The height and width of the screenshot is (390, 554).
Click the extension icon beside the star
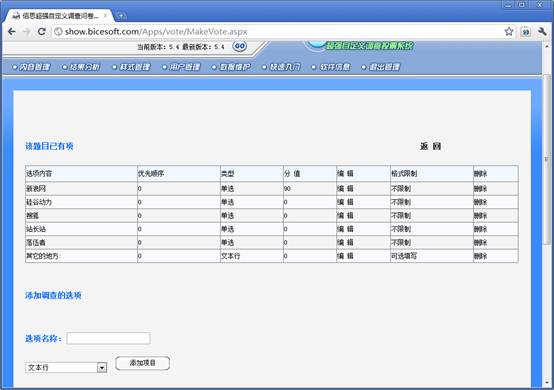pos(526,32)
